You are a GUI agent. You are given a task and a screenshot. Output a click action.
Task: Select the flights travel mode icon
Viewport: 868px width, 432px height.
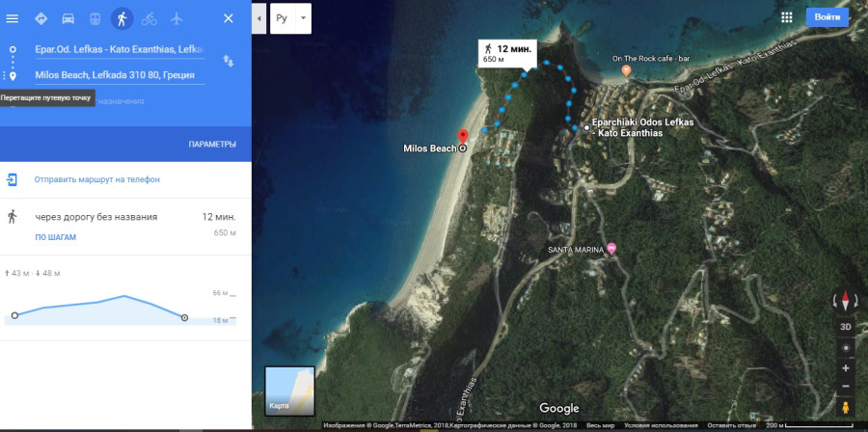pos(176,19)
